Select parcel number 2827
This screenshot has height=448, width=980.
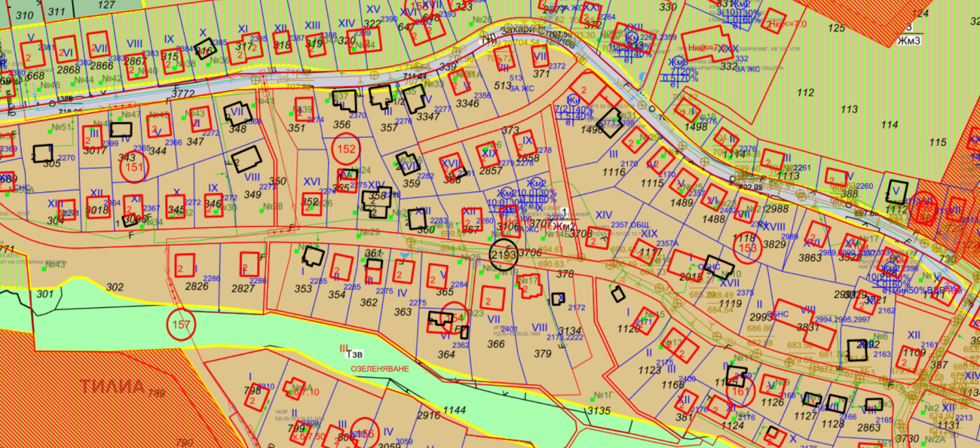click(x=243, y=288)
